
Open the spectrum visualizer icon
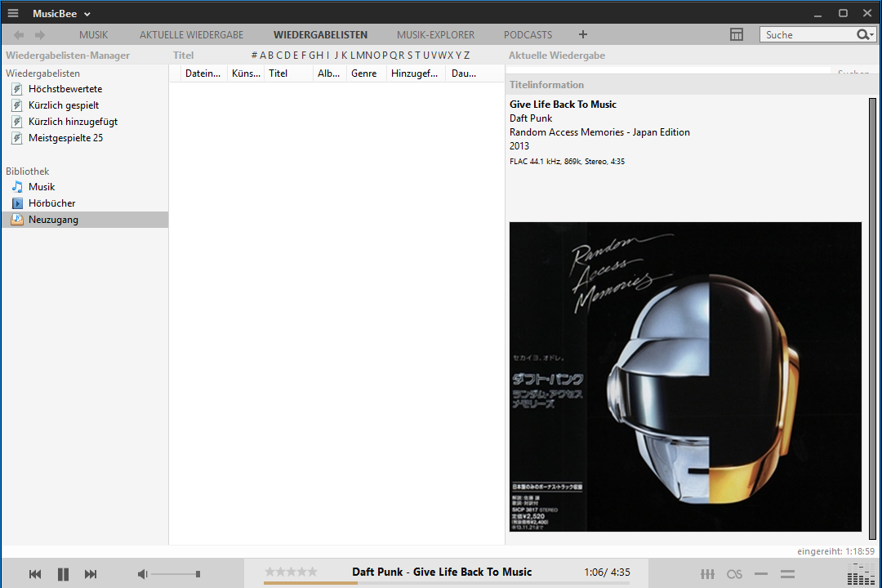coord(862,574)
